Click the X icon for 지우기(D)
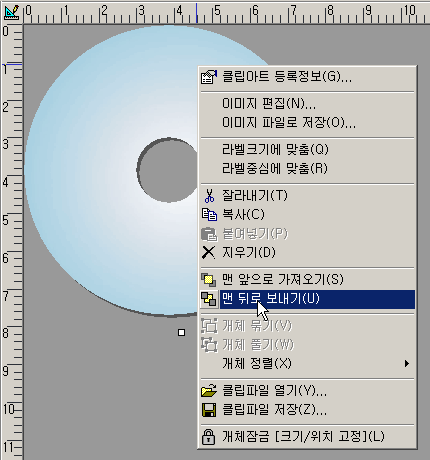Viewport: 430px width, 460px height. 209,252
